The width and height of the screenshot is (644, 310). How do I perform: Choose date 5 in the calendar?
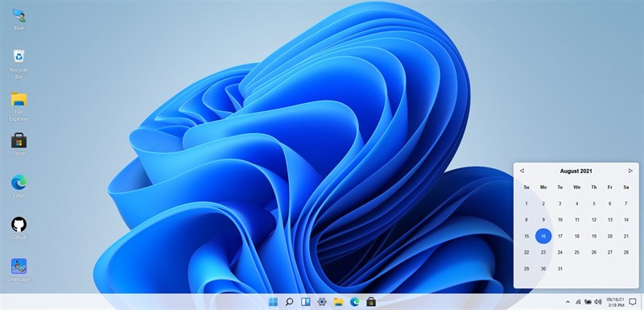(594, 204)
